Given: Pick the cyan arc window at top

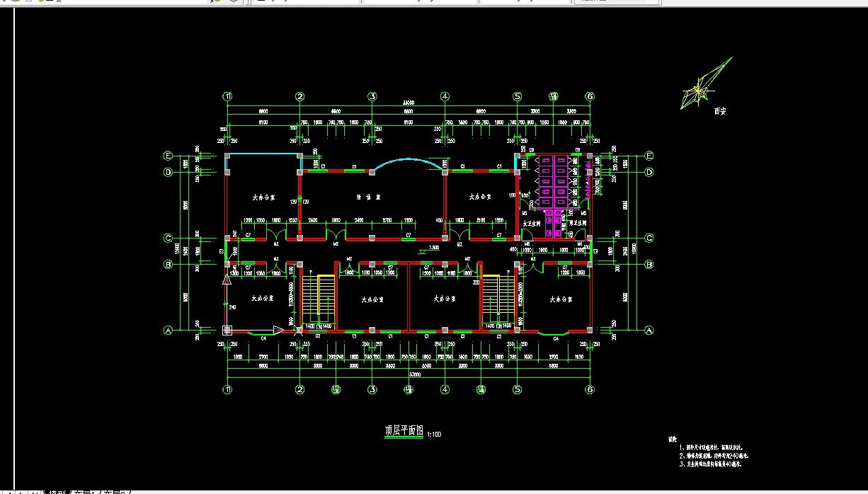Looking at the screenshot, I should (409, 163).
